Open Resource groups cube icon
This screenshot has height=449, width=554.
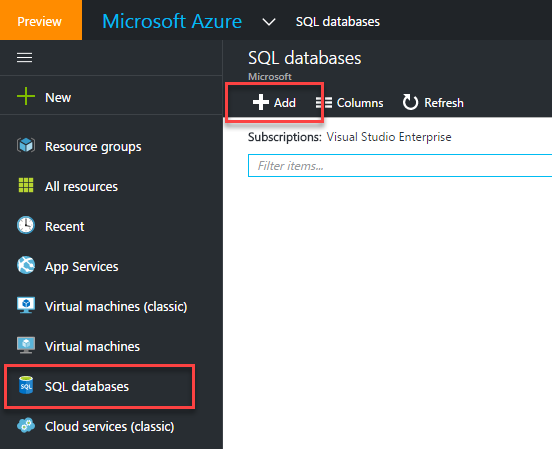click(26, 146)
